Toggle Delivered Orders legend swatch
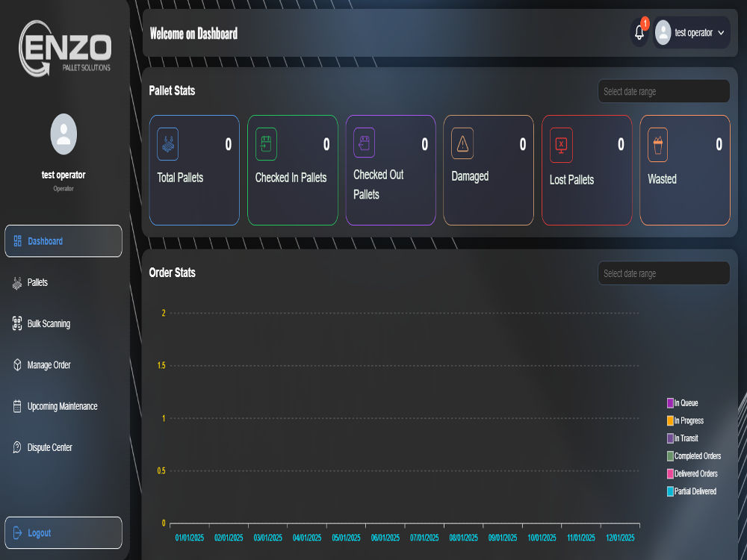Viewport: 747px width, 560px height. click(670, 474)
